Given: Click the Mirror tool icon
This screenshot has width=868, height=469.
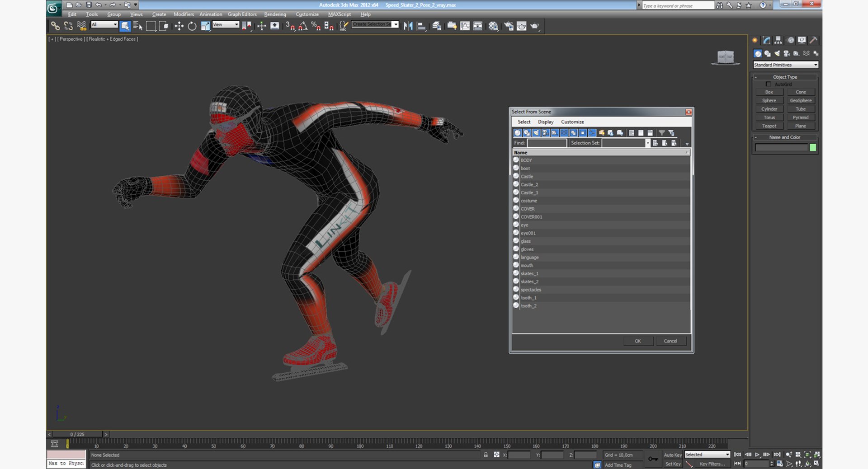Looking at the screenshot, I should point(408,26).
